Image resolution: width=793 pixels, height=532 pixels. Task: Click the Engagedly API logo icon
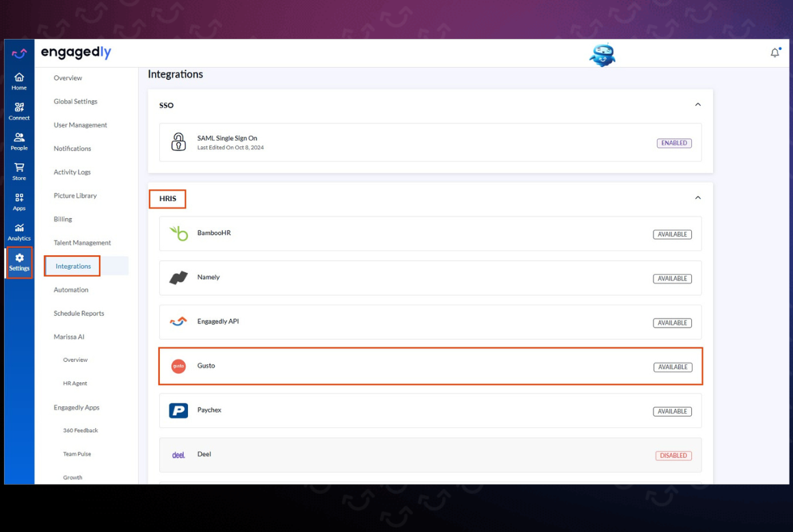point(178,321)
